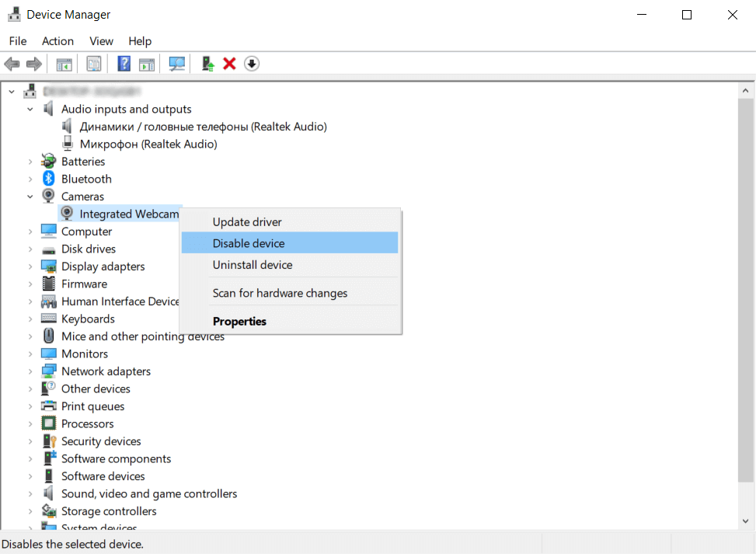Toggle the console tree pane icon
The height and width of the screenshot is (554, 756).
[64, 64]
